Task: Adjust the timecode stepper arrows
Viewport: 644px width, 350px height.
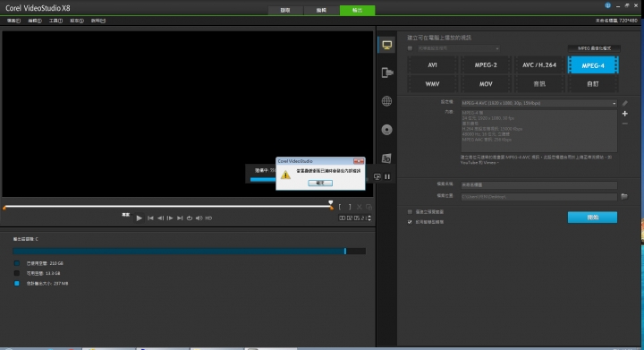Action: coord(369,218)
